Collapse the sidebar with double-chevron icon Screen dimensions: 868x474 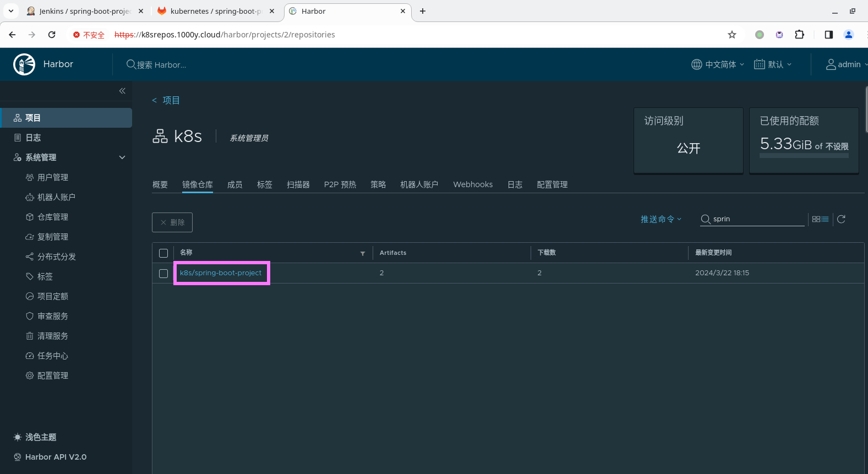[x=122, y=91]
